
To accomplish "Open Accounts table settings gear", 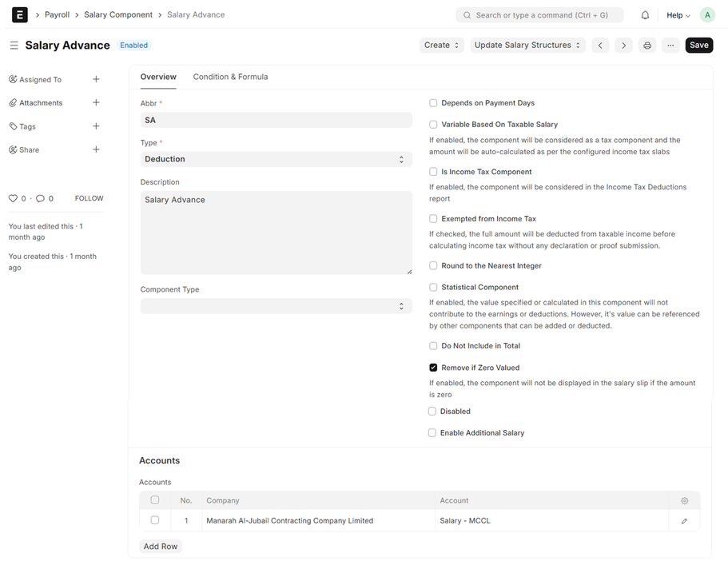I will click(x=684, y=501).
